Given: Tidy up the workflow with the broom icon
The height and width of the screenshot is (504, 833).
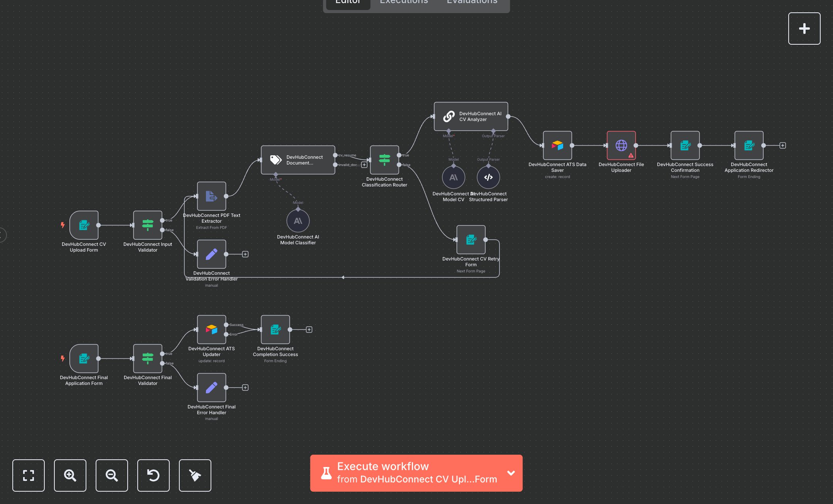Looking at the screenshot, I should [195, 475].
